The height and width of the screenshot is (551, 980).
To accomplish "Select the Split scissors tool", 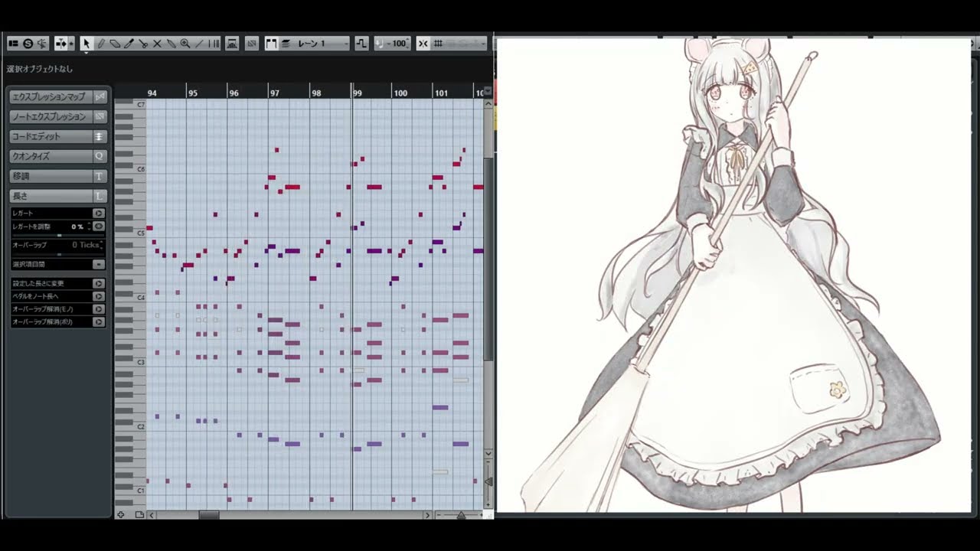I will (x=143, y=44).
